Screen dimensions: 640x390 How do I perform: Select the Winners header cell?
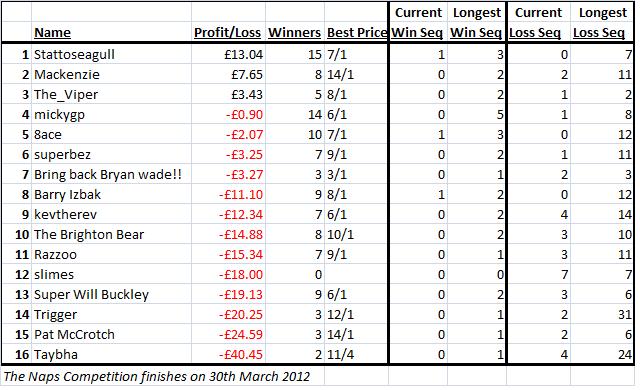(x=294, y=32)
